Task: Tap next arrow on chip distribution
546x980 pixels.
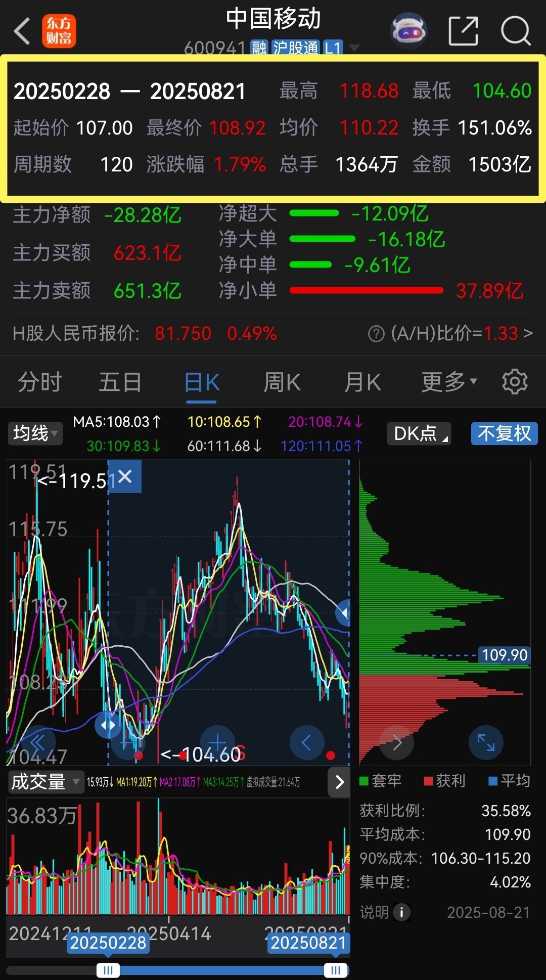Action: coord(397,742)
